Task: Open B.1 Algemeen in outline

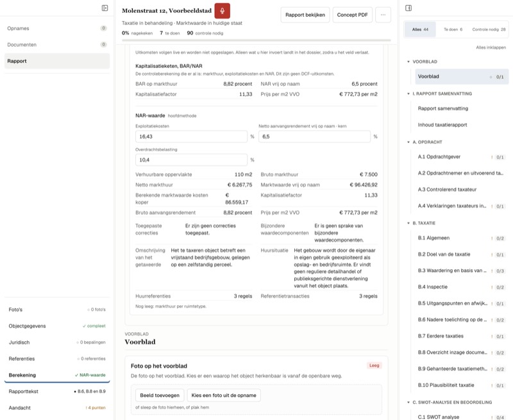Action: click(x=462, y=238)
